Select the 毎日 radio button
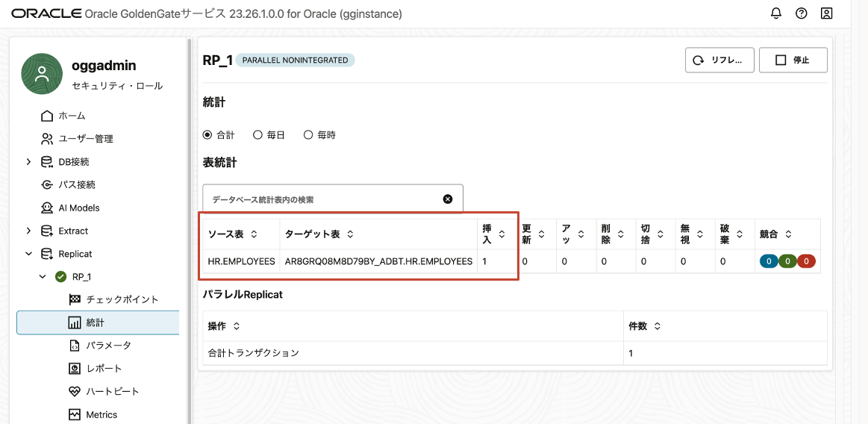 pyautogui.click(x=257, y=135)
